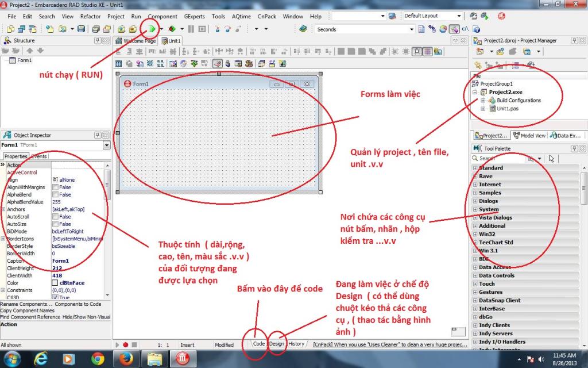Toggle the AutoScroll False checkbox

tap(55, 217)
